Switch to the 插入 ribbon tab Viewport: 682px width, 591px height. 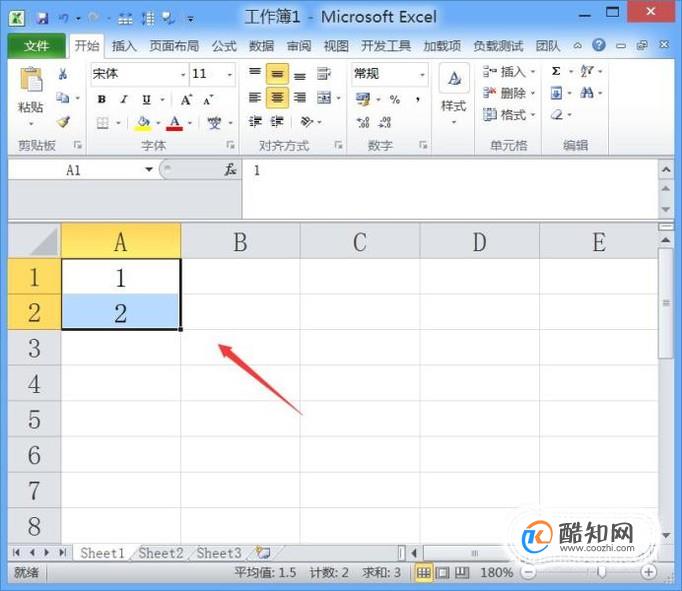[124, 46]
